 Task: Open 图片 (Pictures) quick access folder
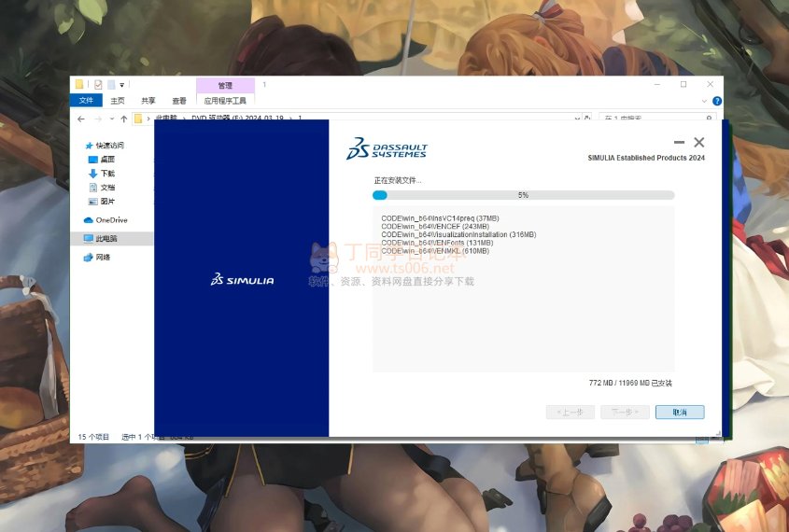click(107, 202)
